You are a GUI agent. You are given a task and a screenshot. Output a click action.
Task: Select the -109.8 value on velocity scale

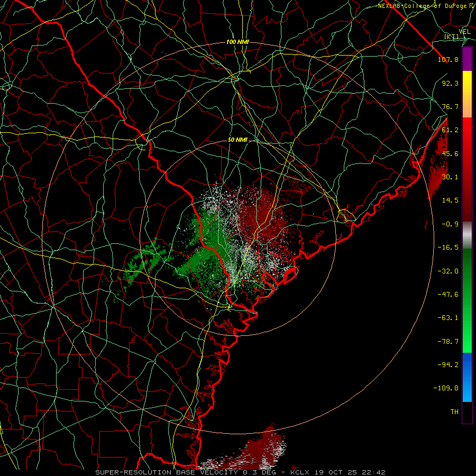[446, 388]
